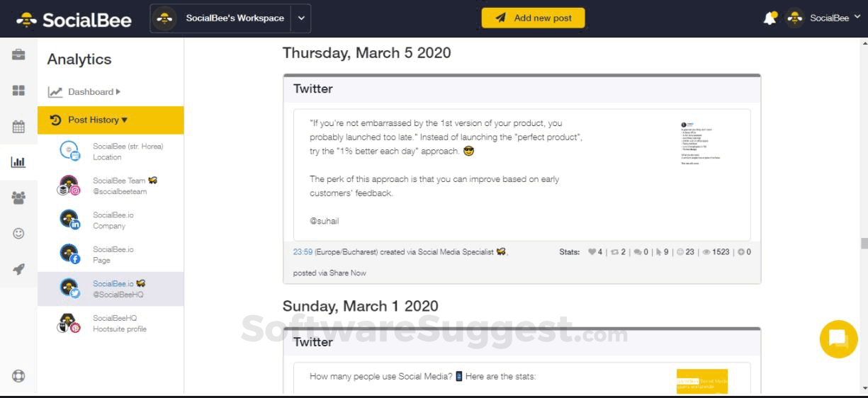The height and width of the screenshot is (398, 868).
Task: Open the lifebuoy help icon
Action: point(18,376)
